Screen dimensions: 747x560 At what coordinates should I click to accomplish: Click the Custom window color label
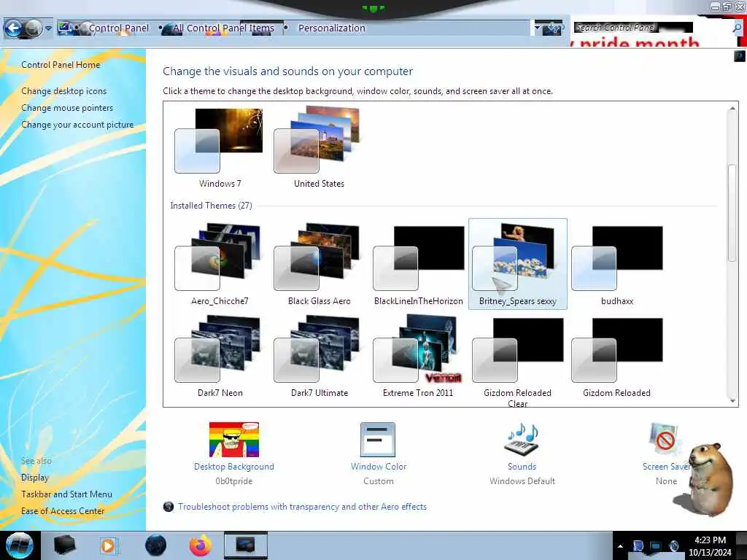pyautogui.click(x=379, y=481)
